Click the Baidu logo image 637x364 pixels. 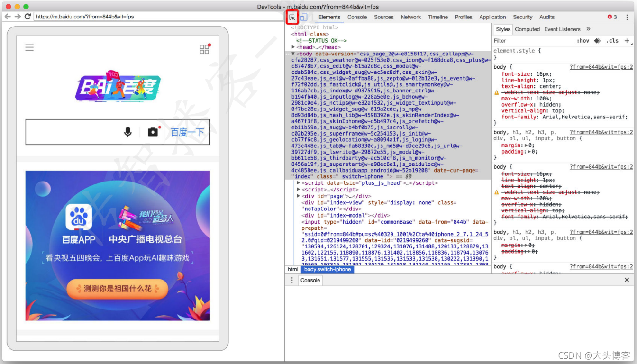[118, 86]
